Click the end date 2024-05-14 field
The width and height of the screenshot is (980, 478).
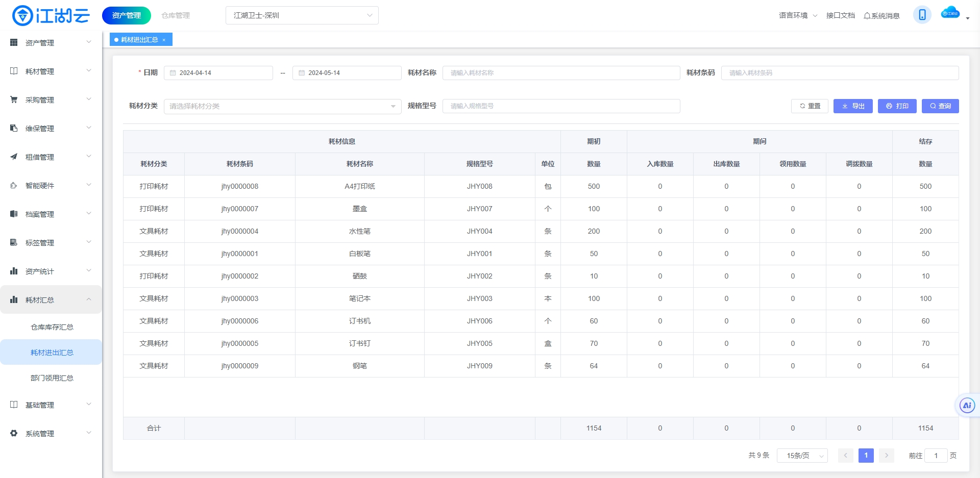[347, 73]
